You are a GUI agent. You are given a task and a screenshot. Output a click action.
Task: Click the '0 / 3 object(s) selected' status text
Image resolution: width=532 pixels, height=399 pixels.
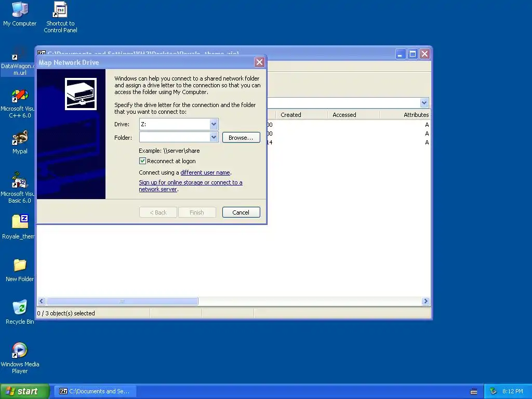click(66, 313)
